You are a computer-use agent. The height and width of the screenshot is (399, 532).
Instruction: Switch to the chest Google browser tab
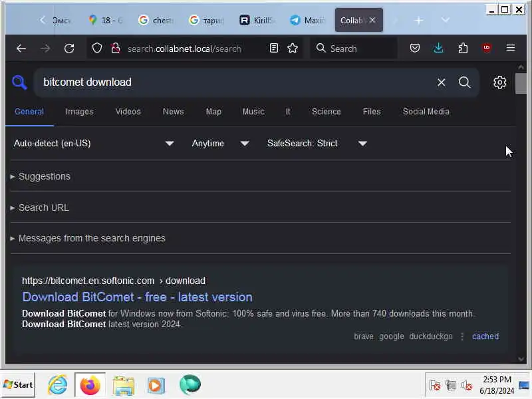[x=156, y=21]
